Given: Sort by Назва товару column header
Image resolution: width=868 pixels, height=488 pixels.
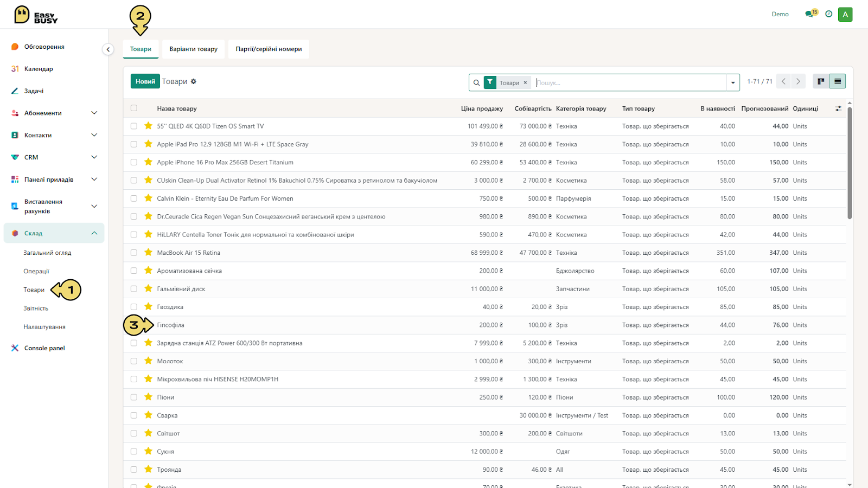Looking at the screenshot, I should 177,108.
